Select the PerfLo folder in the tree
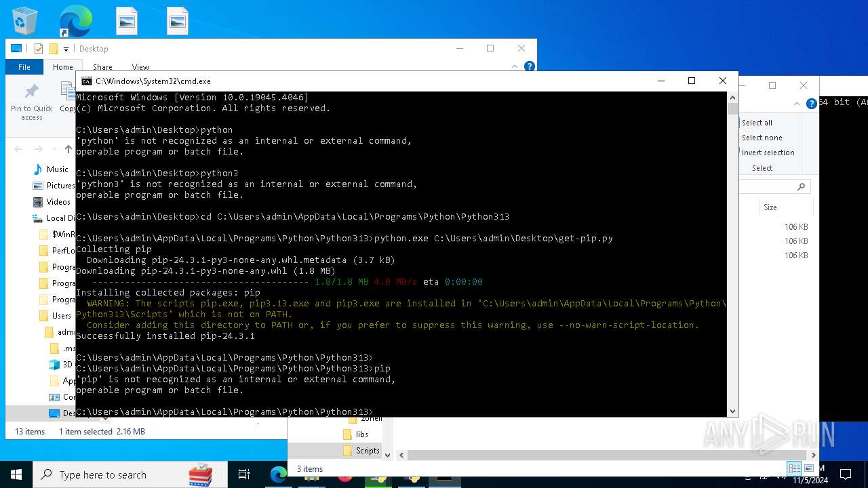868x488 pixels. (57, 251)
